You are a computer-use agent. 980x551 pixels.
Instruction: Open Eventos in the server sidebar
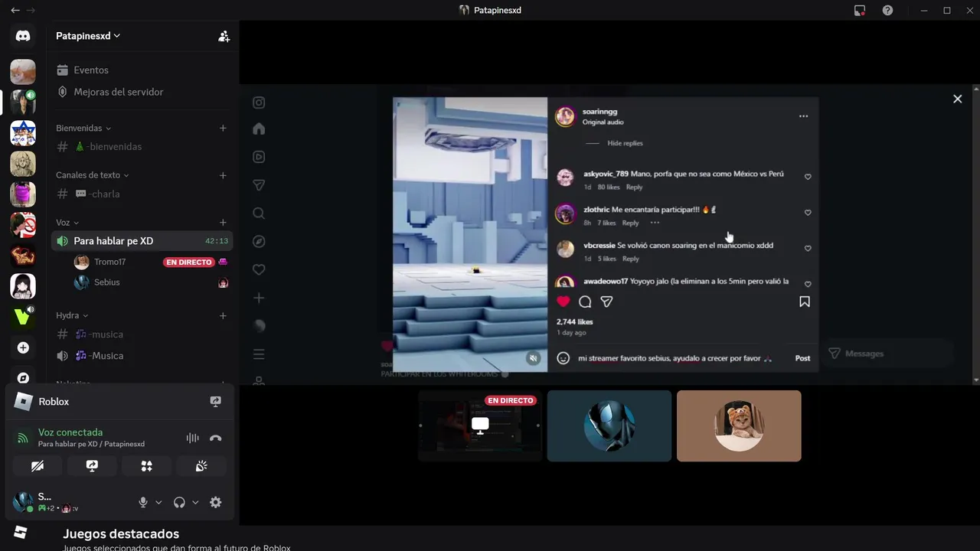(142, 70)
